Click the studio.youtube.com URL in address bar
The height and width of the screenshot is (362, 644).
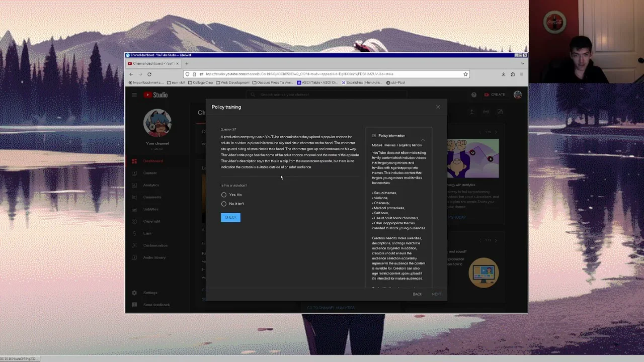pos(299,74)
